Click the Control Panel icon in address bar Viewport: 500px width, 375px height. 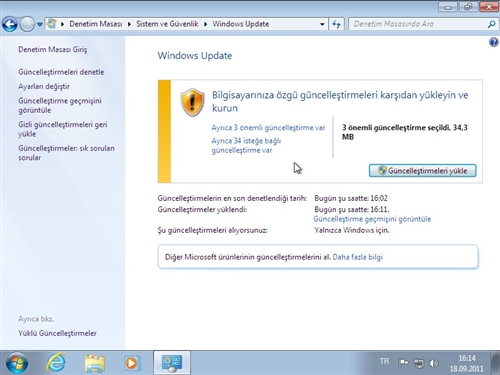(51, 24)
